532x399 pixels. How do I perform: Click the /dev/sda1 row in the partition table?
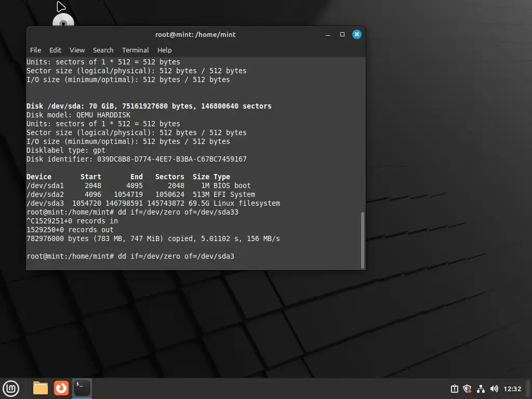click(138, 185)
